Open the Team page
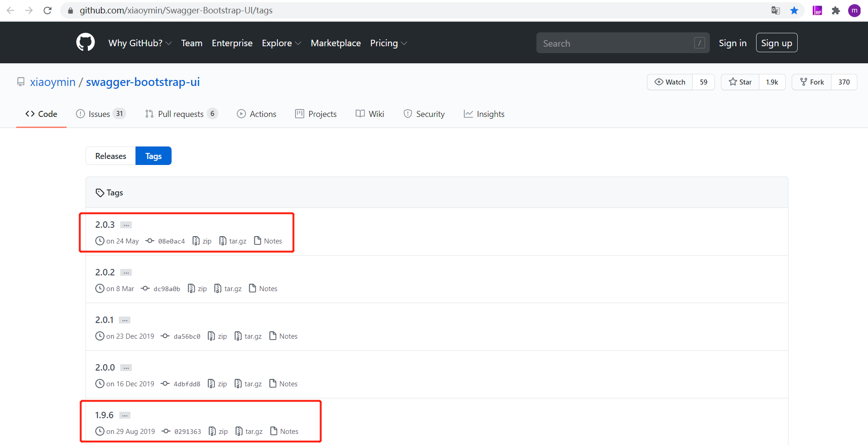868x445 pixels. [191, 43]
